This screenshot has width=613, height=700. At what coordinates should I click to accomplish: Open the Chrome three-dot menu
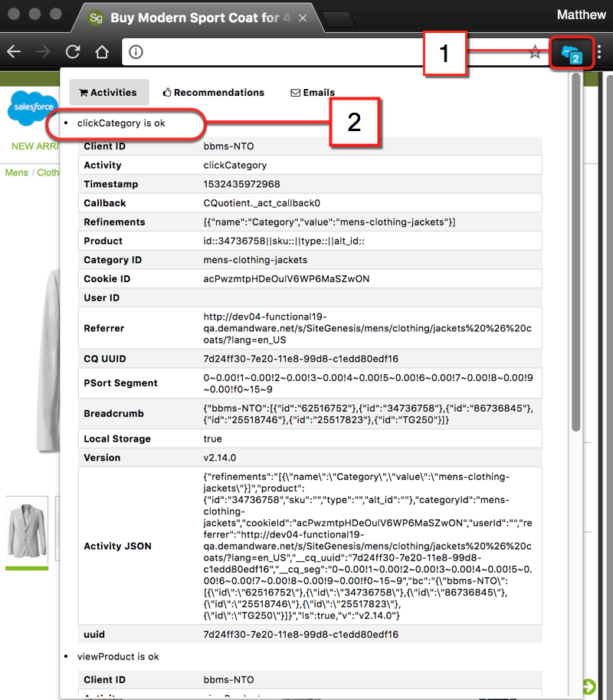pos(599,52)
